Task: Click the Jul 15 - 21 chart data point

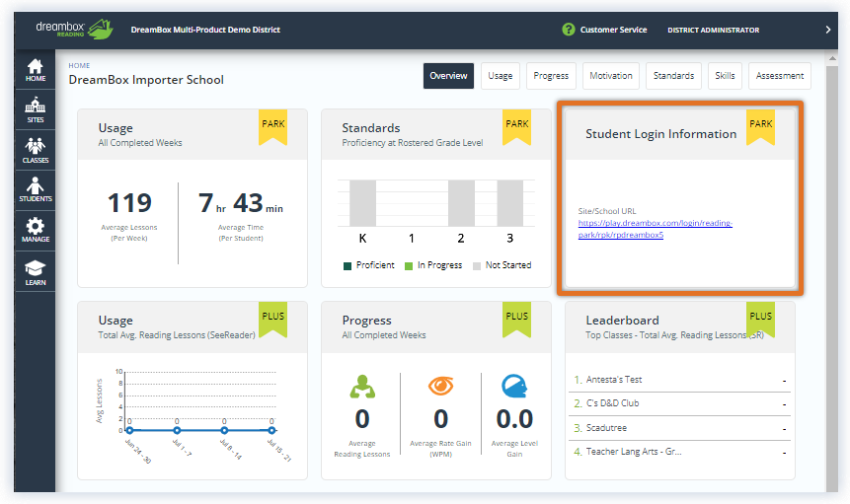Action: pos(271,430)
